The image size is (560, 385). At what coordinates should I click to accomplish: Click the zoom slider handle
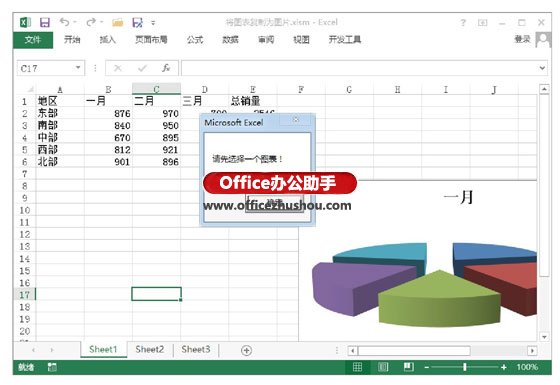click(465, 367)
